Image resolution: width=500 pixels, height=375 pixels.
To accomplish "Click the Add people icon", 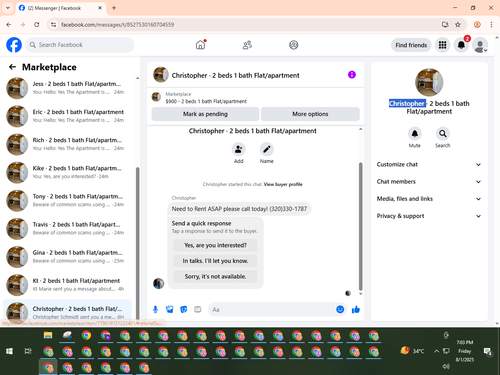I will 239,149.
